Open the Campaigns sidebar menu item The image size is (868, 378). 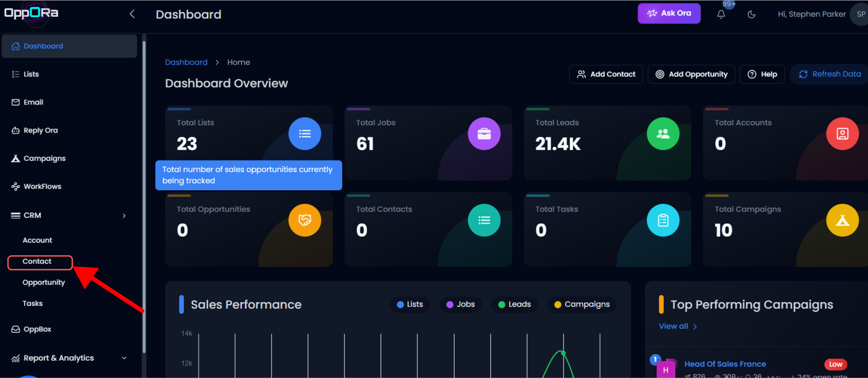pyautogui.click(x=44, y=158)
